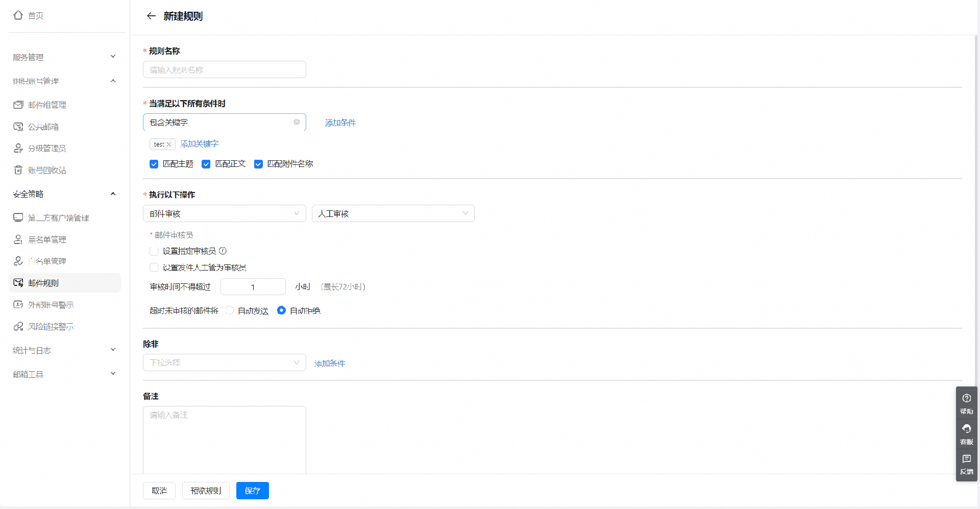Uncheck the 匹配主题 checkbox
The width and height of the screenshot is (980, 509).
(154, 164)
